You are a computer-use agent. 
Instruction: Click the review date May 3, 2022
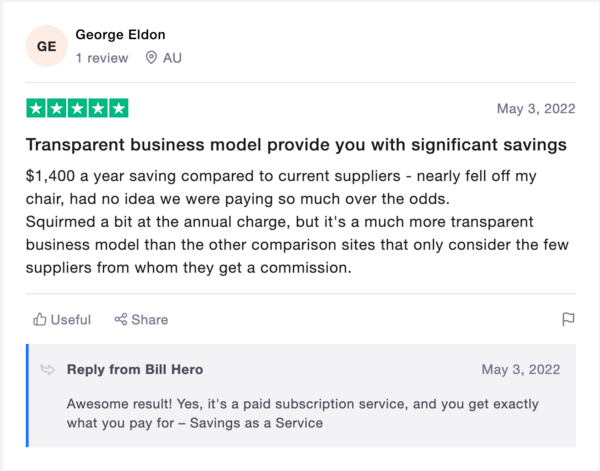(x=535, y=109)
